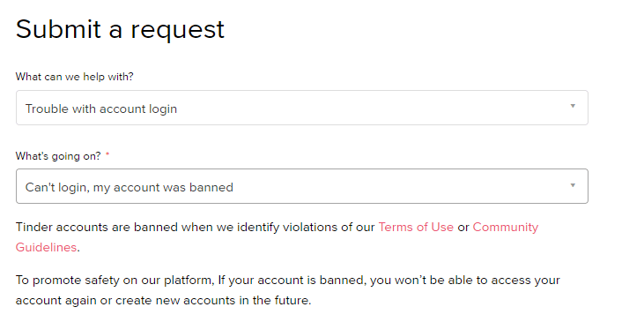This screenshot has width=644, height=322.
Task: Select the 'Submit a request' page heading
Action: coord(120,29)
